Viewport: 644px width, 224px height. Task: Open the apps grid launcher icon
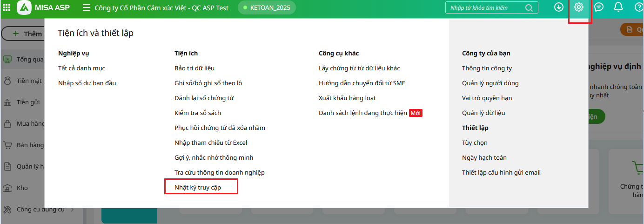click(x=7, y=7)
